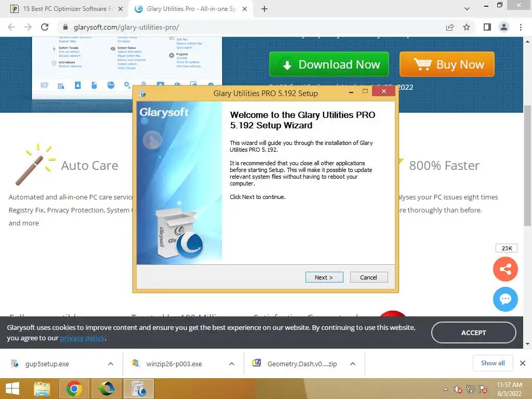This screenshot has height=399, width=532.
Task: Open winzip26-p003.exe download options arrow
Action: coord(232,364)
